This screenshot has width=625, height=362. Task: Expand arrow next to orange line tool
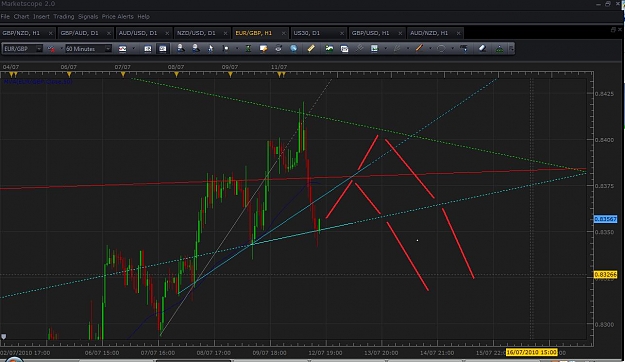[430, 49]
